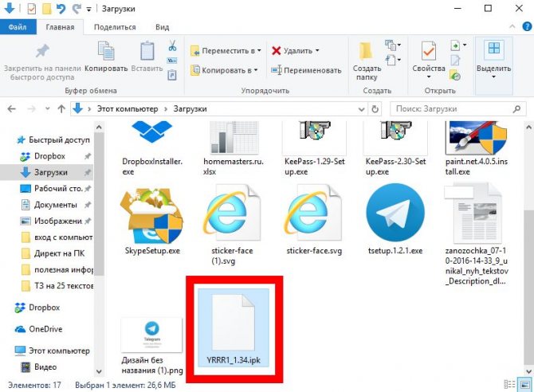Screen dimensions: 534x392
Task: Click the refresh icon beside address bar
Action: (x=375, y=109)
